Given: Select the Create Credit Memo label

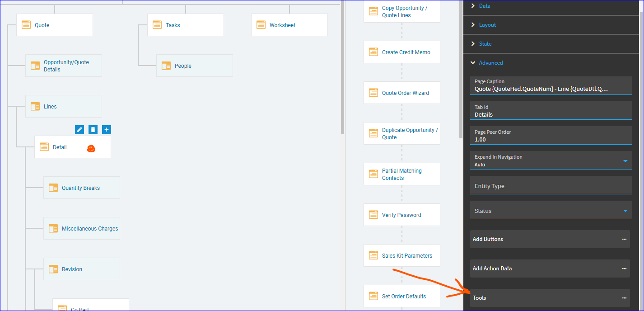Looking at the screenshot, I should (x=406, y=52).
